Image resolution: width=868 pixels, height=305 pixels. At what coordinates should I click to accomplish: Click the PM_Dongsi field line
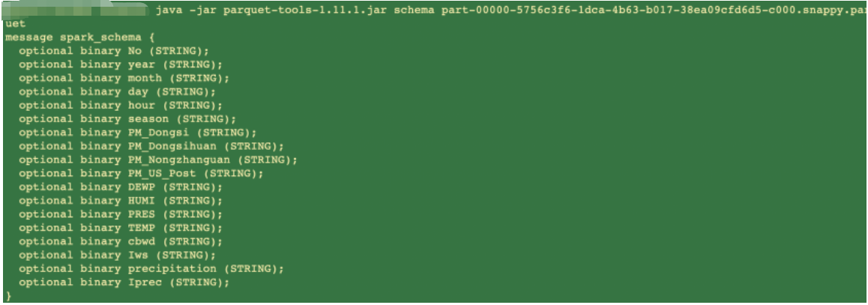138,133
